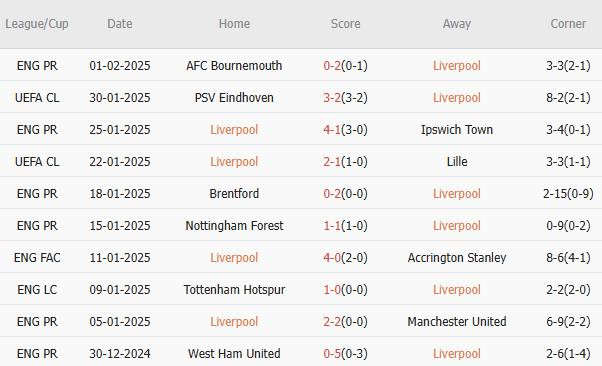This screenshot has width=602, height=366.
Task: Click the Corner column header
Action: coord(568,24)
